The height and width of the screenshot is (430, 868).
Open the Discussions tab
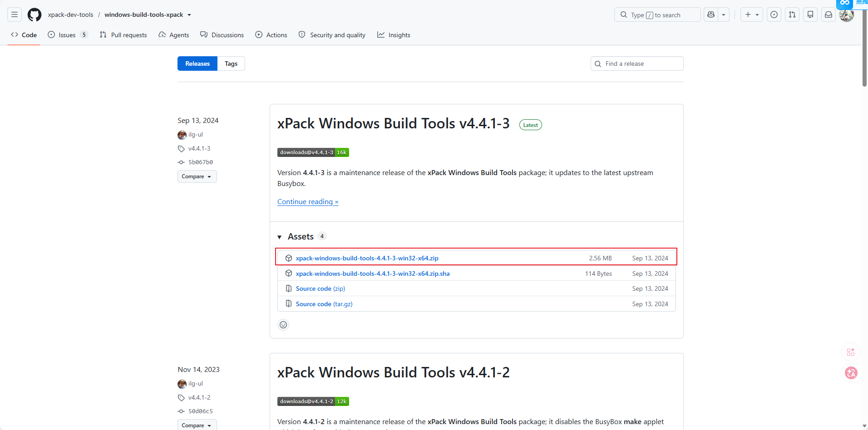(222, 35)
